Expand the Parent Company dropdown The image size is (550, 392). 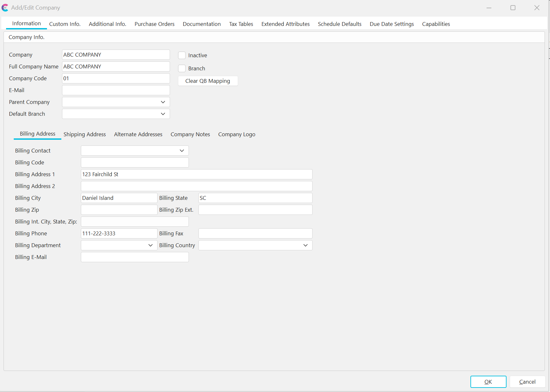[163, 102]
